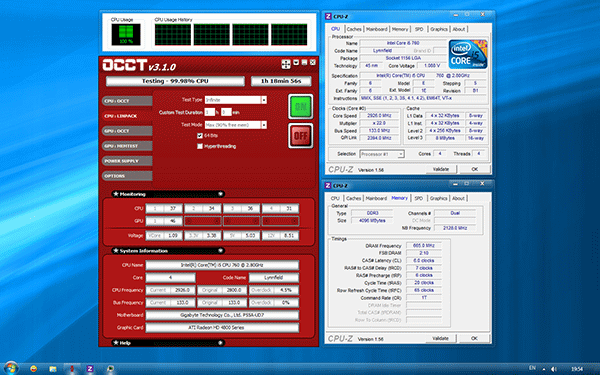This screenshot has height=375, width=600.
Task: Click the last CPU Usage History graph
Action: pyautogui.click(x=289, y=34)
